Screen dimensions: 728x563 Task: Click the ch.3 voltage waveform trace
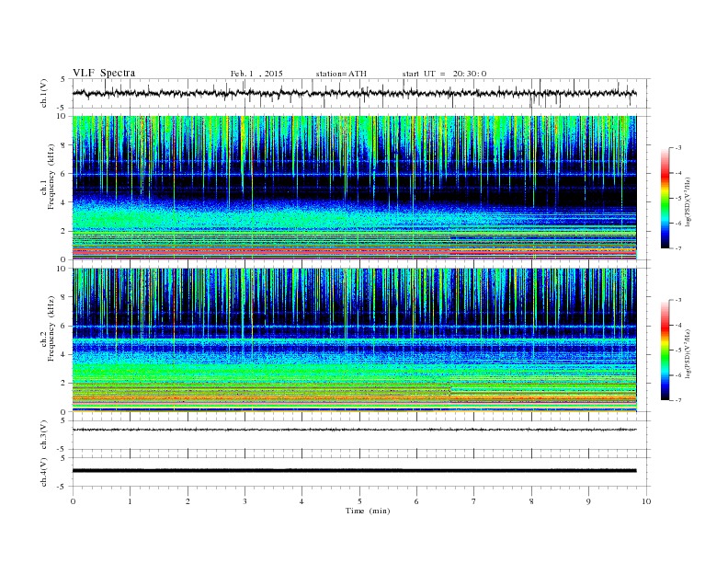point(354,430)
